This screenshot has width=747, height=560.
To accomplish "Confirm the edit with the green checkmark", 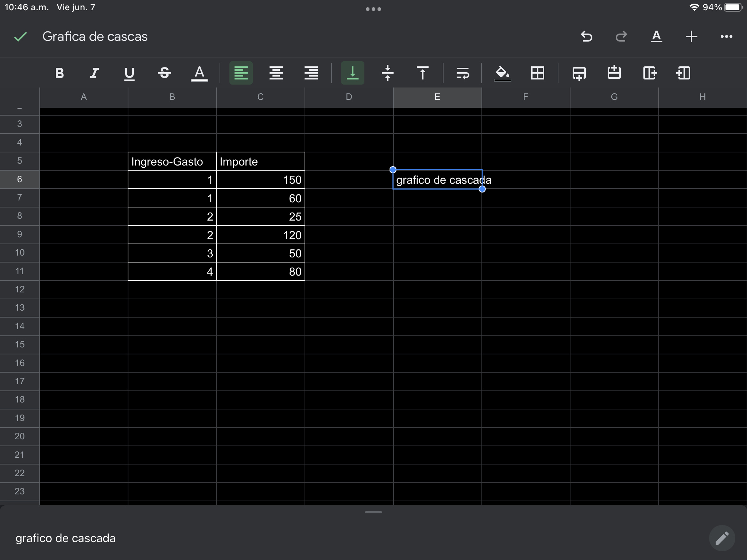I will click(20, 36).
